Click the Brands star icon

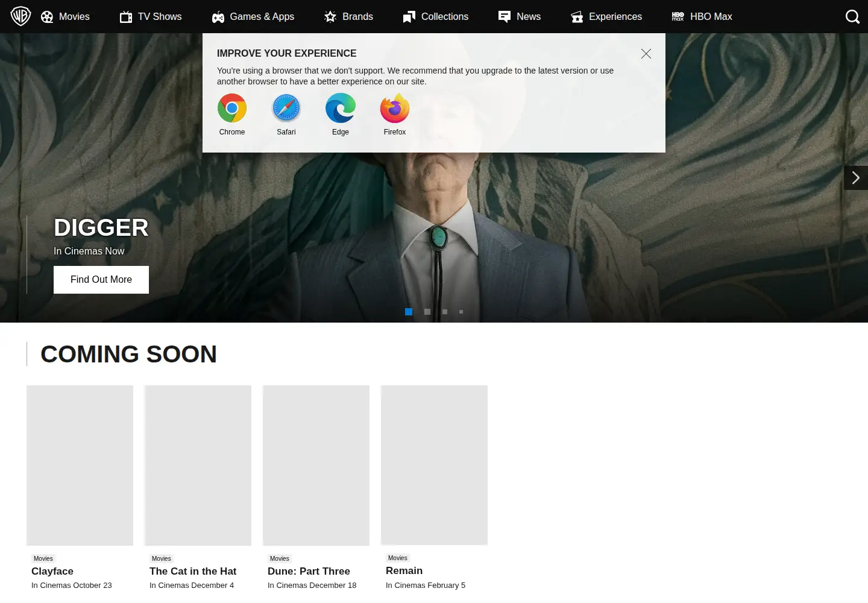tap(330, 17)
